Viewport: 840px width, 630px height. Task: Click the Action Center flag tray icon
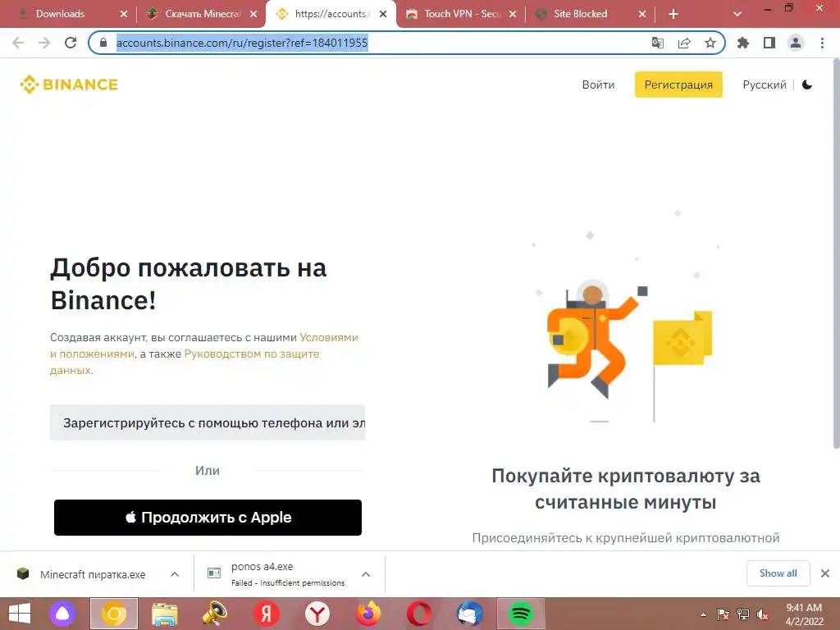tap(723, 614)
